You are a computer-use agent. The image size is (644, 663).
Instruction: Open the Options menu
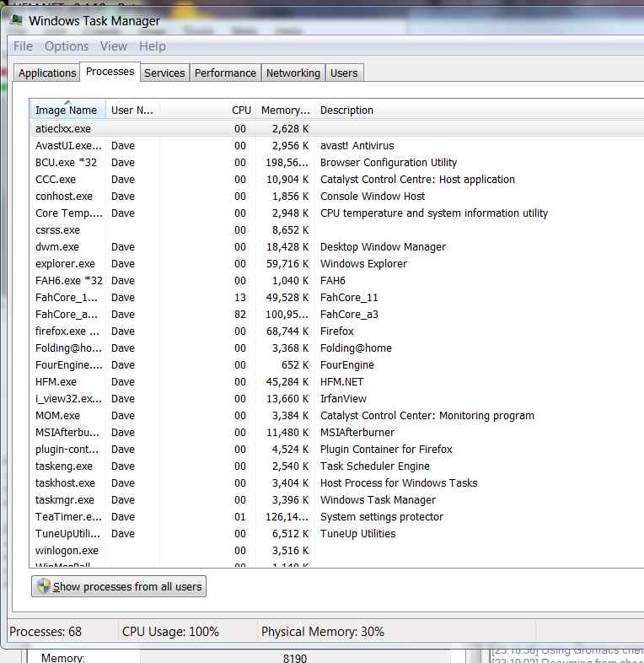click(x=67, y=46)
